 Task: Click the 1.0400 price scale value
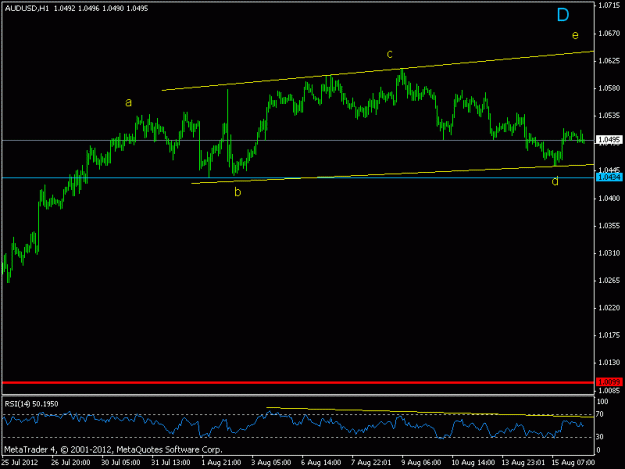click(609, 198)
